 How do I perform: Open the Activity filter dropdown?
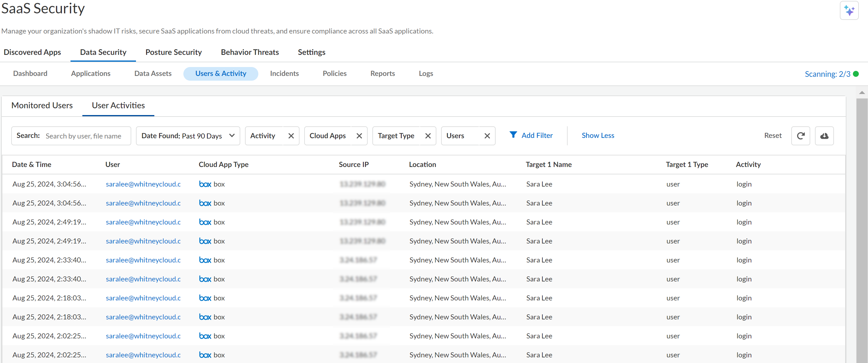tap(263, 136)
